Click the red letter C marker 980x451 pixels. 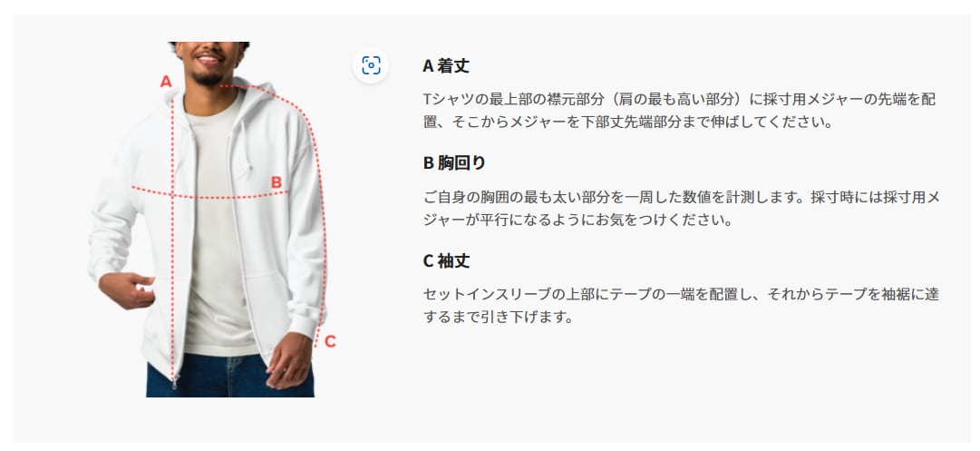pos(330,341)
